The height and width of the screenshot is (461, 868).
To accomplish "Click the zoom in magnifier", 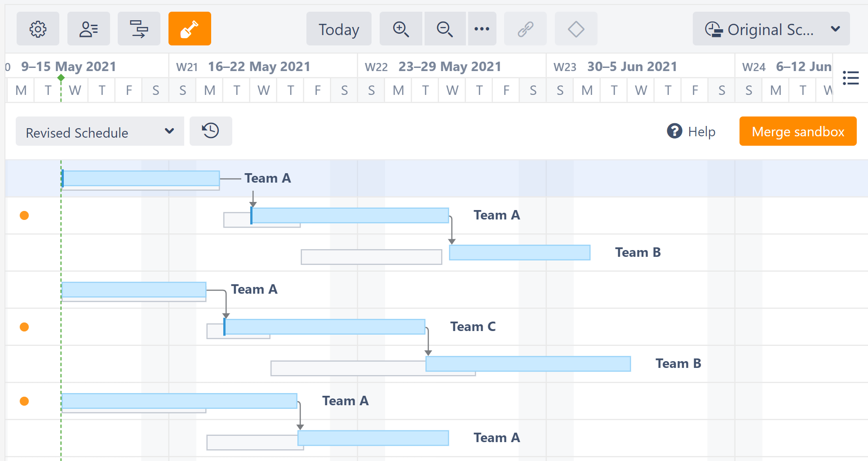I will click(401, 29).
